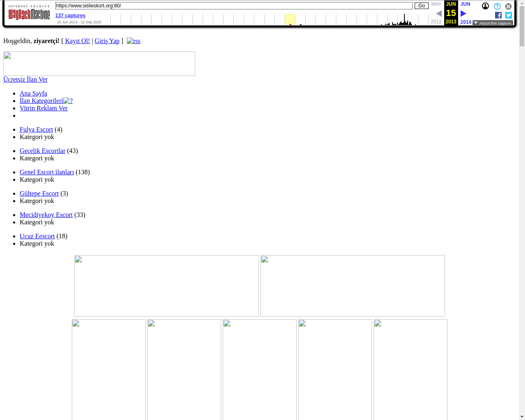Viewport: 525px width, 420px height.
Task: Expand the About this capture dropdown
Action: (x=493, y=23)
